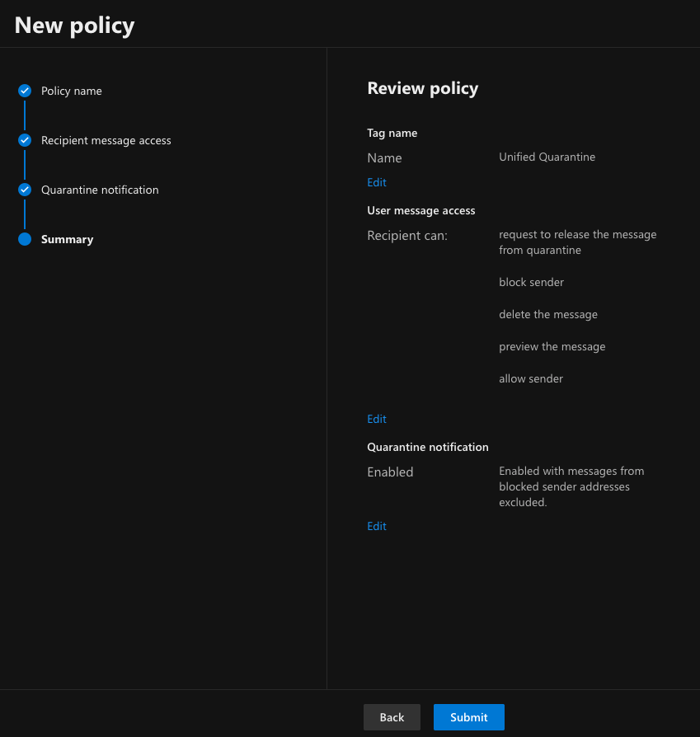
Task: Open the Recipient message access wizard step
Action: (x=106, y=140)
